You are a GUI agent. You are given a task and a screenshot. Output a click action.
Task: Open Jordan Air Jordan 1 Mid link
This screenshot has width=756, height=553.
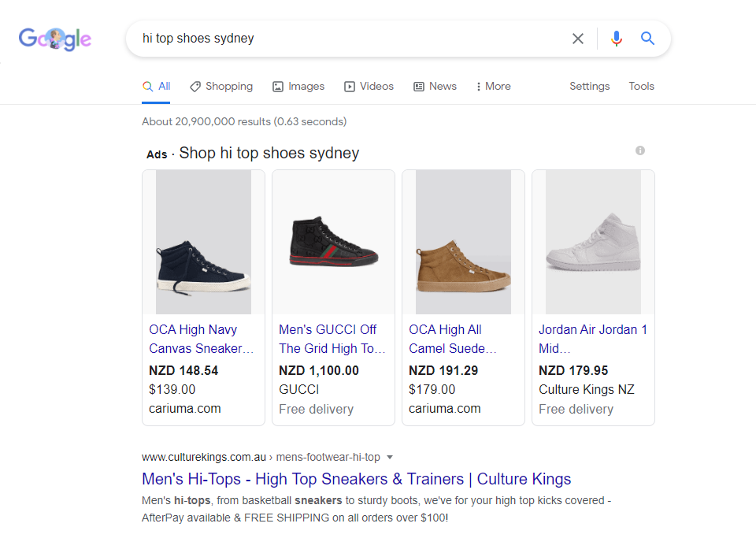[593, 339]
